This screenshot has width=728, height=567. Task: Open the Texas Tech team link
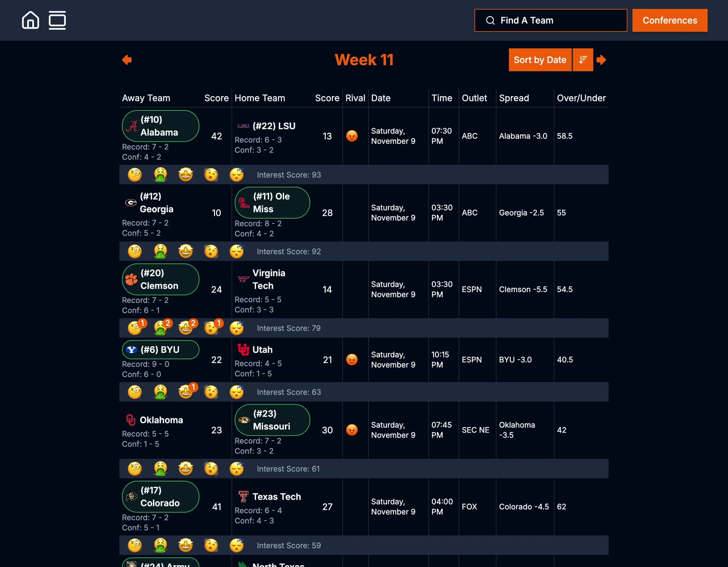pos(269,496)
